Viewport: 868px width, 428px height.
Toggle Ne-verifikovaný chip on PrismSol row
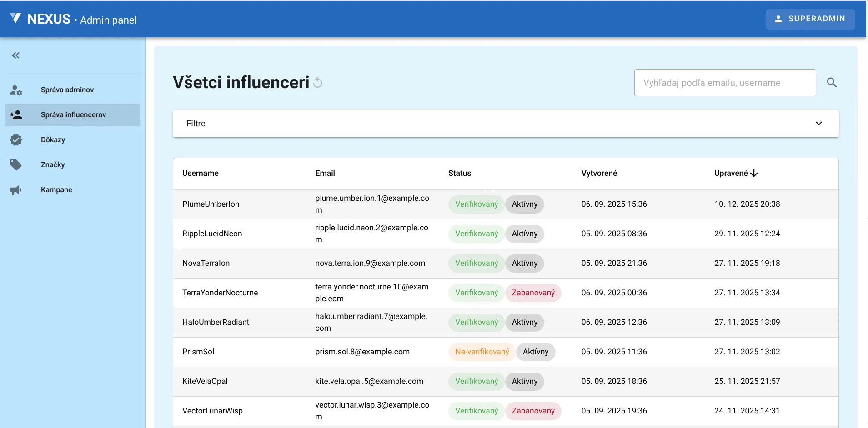(481, 352)
